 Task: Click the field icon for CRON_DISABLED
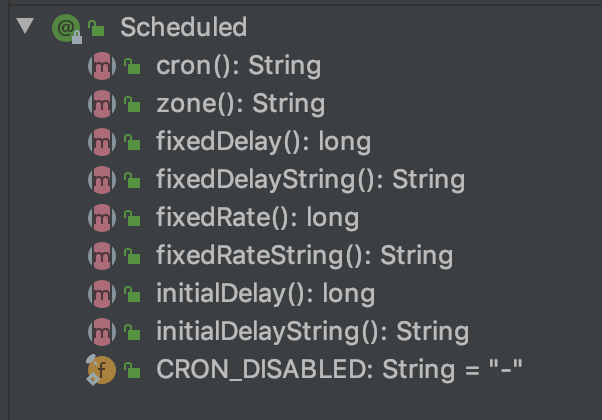coord(102,370)
